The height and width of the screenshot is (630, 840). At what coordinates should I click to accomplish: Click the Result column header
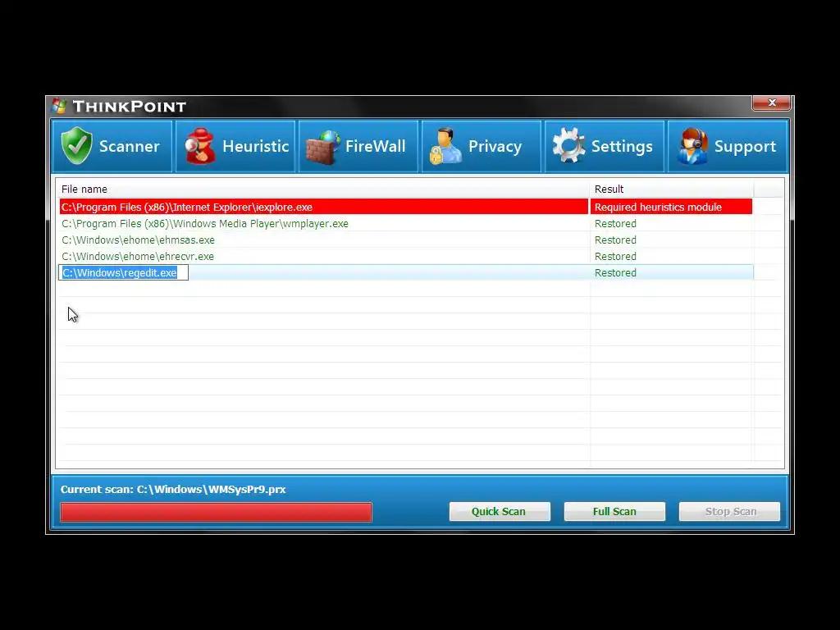click(672, 189)
